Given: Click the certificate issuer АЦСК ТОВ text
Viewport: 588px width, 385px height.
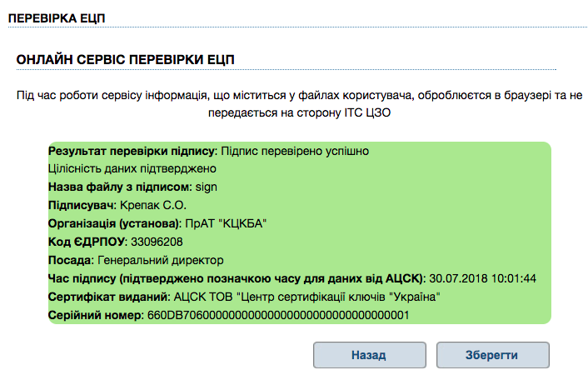Looking at the screenshot, I should [x=305, y=297].
